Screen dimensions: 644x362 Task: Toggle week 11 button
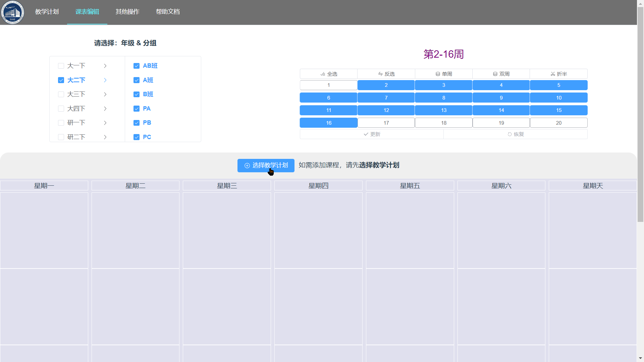click(329, 110)
